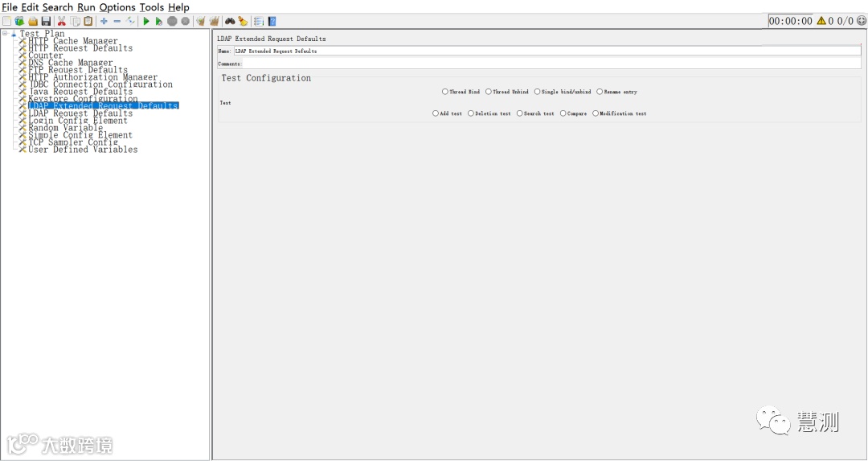The width and height of the screenshot is (868, 461).
Task: Select HTTP Authorization Manager in tree
Action: [93, 77]
